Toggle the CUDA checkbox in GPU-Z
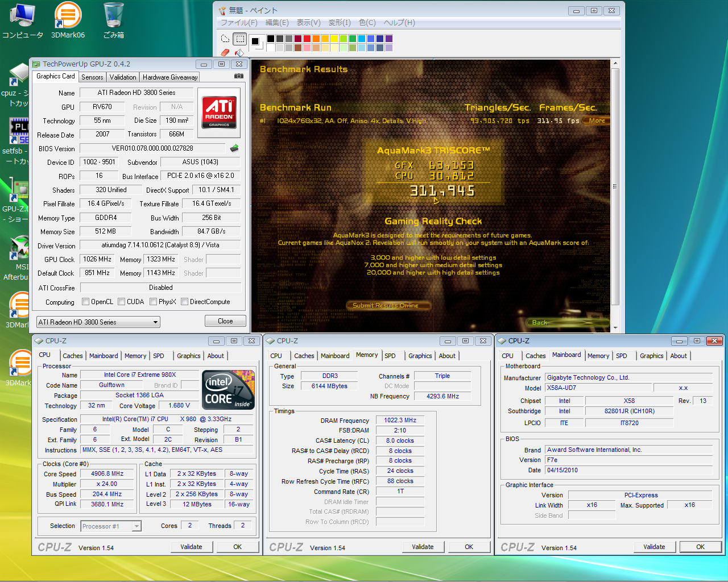This screenshot has height=582, width=728. point(121,302)
